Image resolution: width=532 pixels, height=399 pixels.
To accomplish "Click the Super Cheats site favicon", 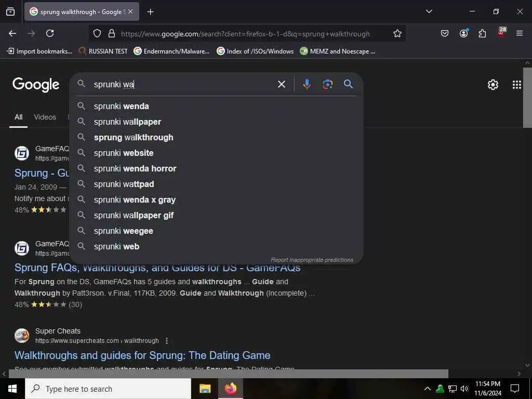I will tap(22, 336).
